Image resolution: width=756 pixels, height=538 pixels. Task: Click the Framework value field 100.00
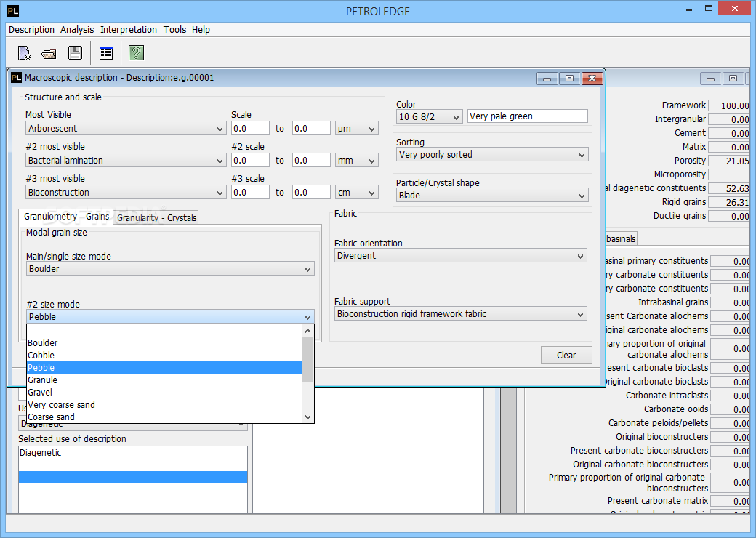pyautogui.click(x=729, y=105)
